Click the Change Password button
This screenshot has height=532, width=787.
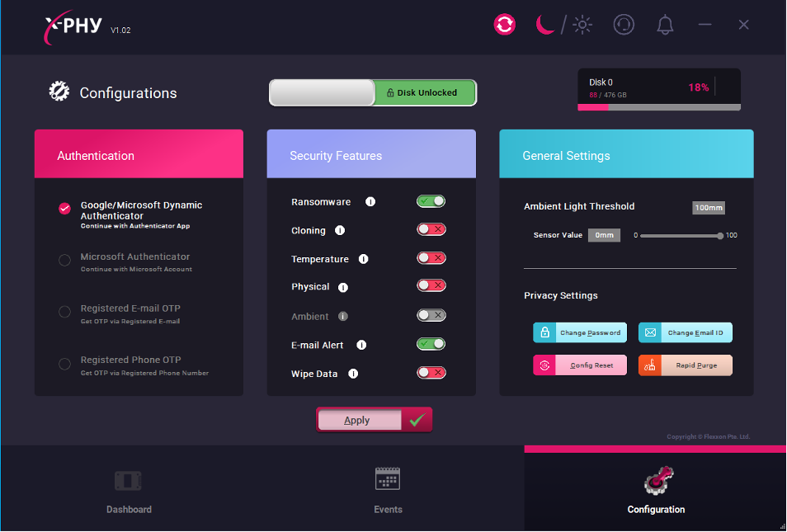click(580, 333)
